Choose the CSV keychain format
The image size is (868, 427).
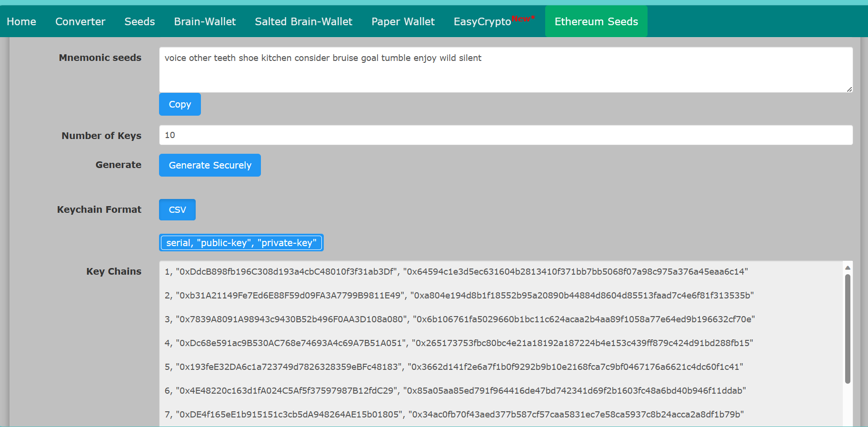tap(177, 209)
